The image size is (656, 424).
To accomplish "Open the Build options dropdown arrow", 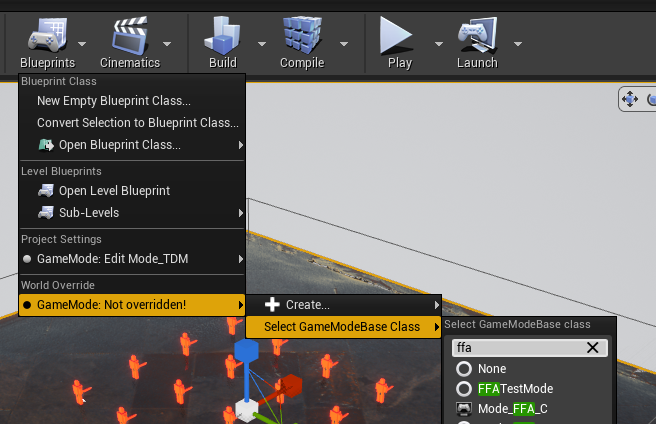I will click(x=262, y=44).
